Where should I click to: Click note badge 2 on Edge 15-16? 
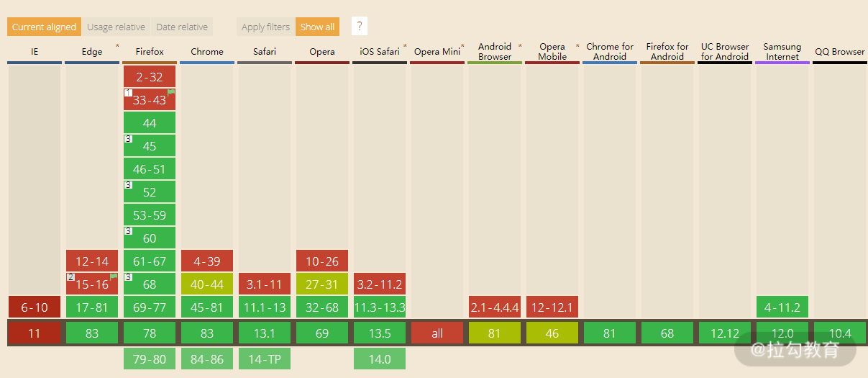(70, 277)
